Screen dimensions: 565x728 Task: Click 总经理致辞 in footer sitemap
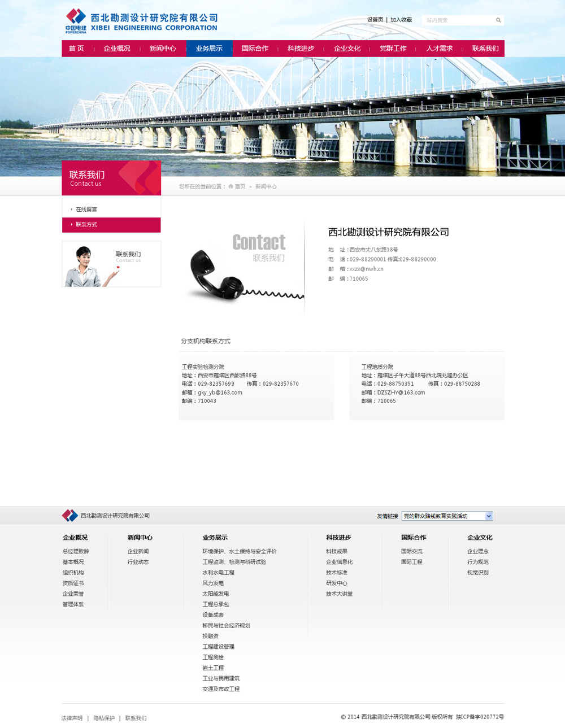click(76, 551)
